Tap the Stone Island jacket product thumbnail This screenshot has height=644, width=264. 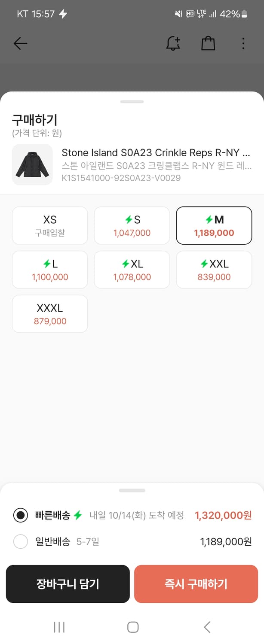(32, 165)
